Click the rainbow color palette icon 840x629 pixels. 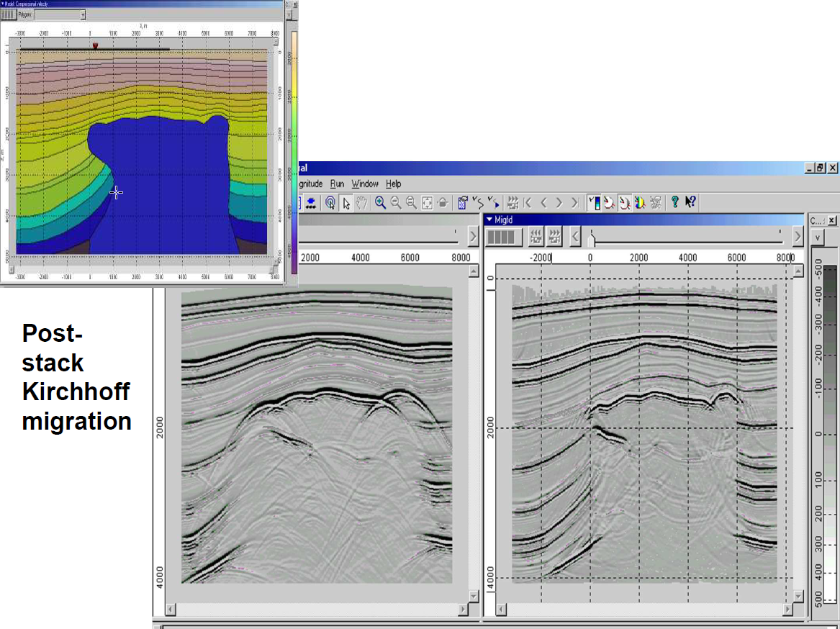(x=640, y=203)
